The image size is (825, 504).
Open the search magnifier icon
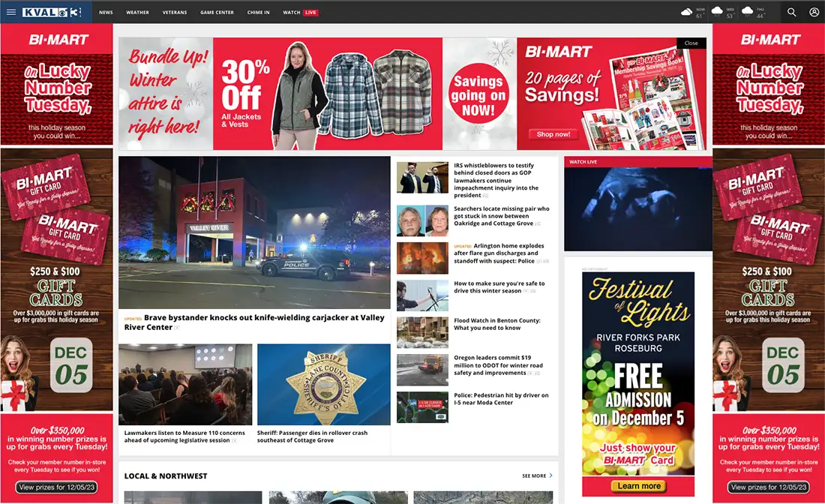[x=791, y=12]
